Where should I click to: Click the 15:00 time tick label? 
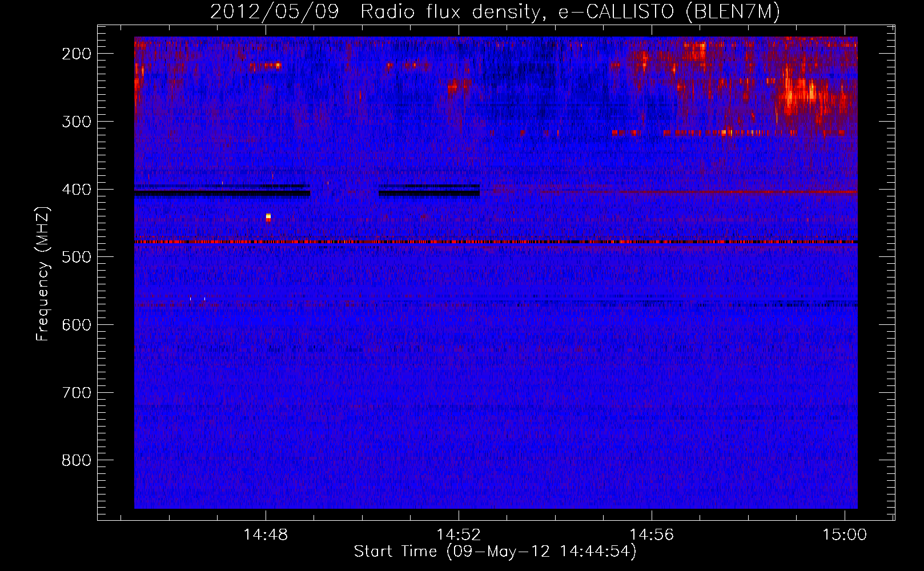[845, 535]
